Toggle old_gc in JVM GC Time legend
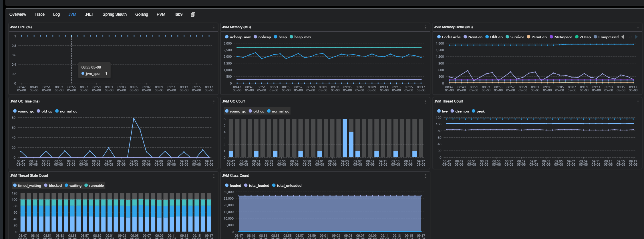Viewport: 644px width, 239px height. 45,111
